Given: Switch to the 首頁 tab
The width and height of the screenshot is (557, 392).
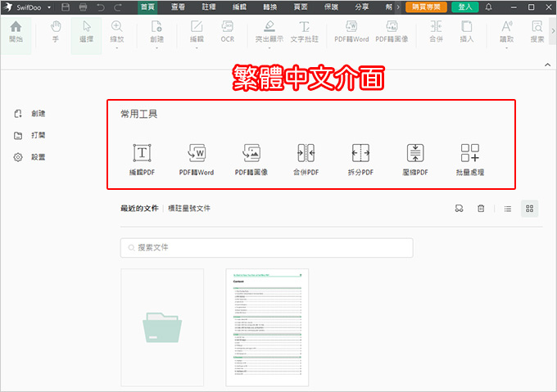Looking at the screenshot, I should [x=147, y=7].
